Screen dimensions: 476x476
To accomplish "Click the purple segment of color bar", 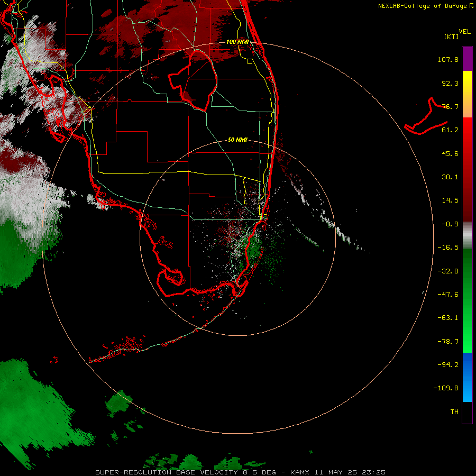I will coord(467,59).
